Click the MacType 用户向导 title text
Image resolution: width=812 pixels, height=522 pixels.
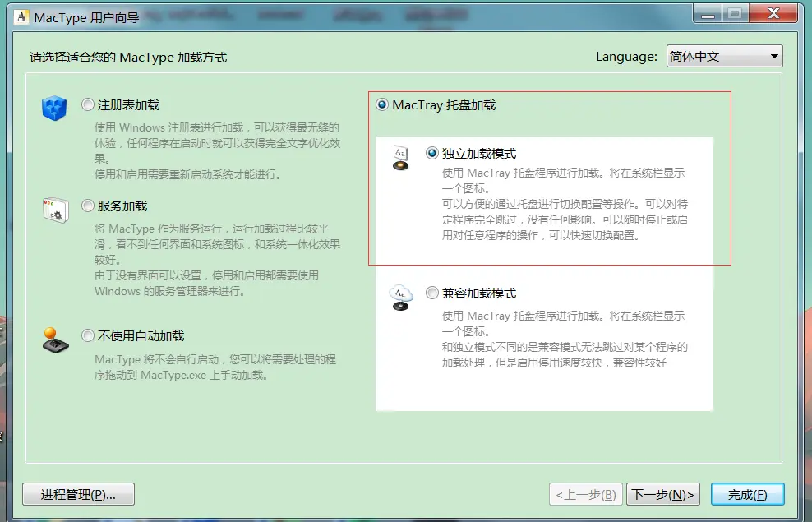pos(86,17)
